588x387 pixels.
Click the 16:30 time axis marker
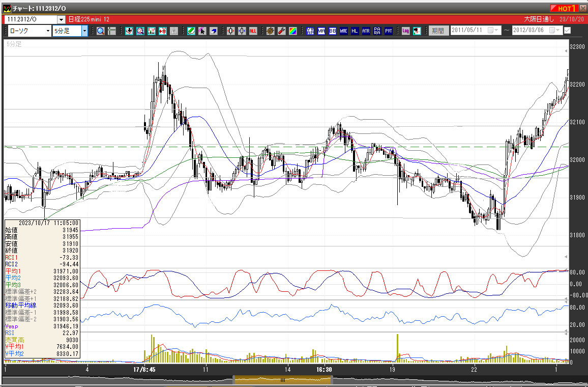click(x=324, y=370)
